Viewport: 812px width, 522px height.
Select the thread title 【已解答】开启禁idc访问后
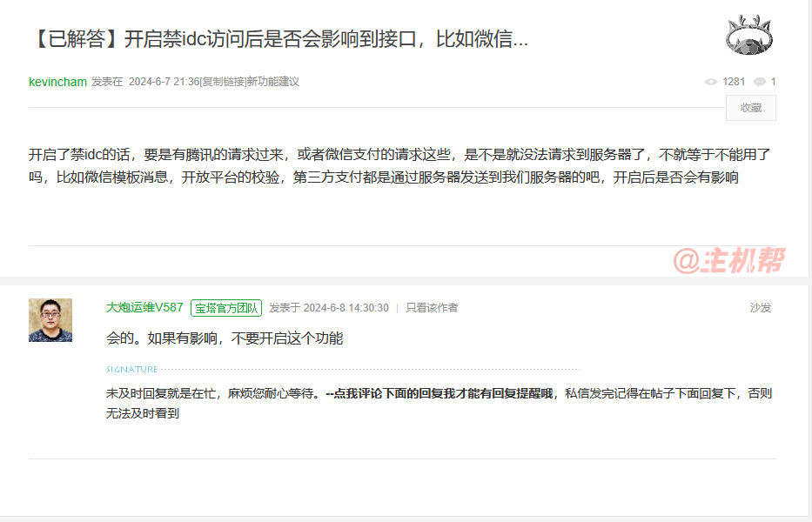click(x=279, y=39)
